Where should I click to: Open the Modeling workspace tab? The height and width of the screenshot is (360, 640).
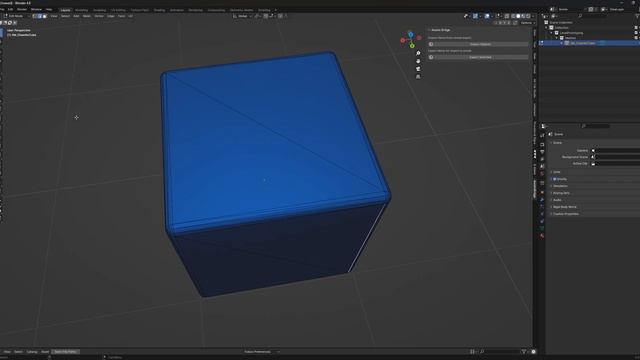coord(81,10)
